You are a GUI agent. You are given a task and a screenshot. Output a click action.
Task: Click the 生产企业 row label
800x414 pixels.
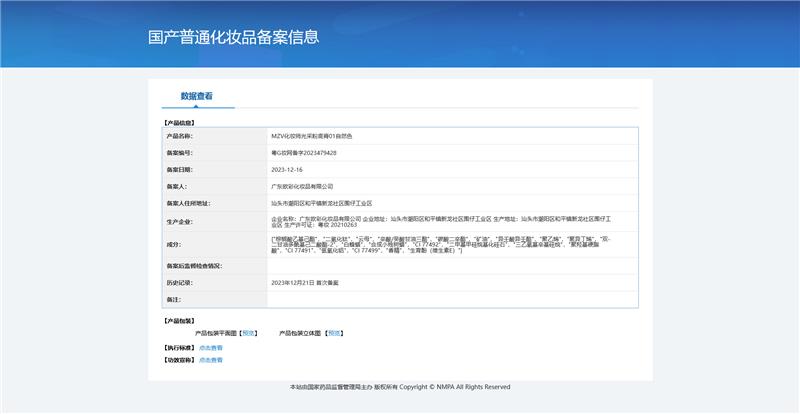click(x=180, y=222)
